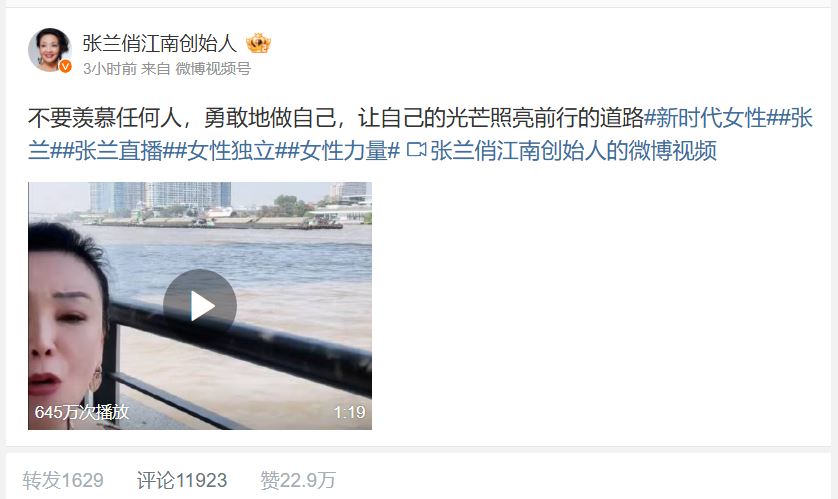Open the username 张兰俏江南创始人

pyautogui.click(x=160, y=43)
